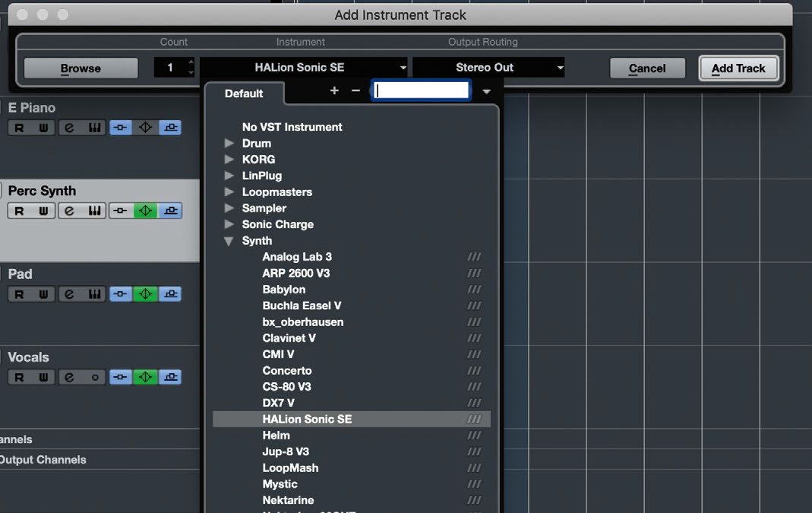
Task: Click the diamond EQ icon on E Piano
Action: (x=146, y=128)
